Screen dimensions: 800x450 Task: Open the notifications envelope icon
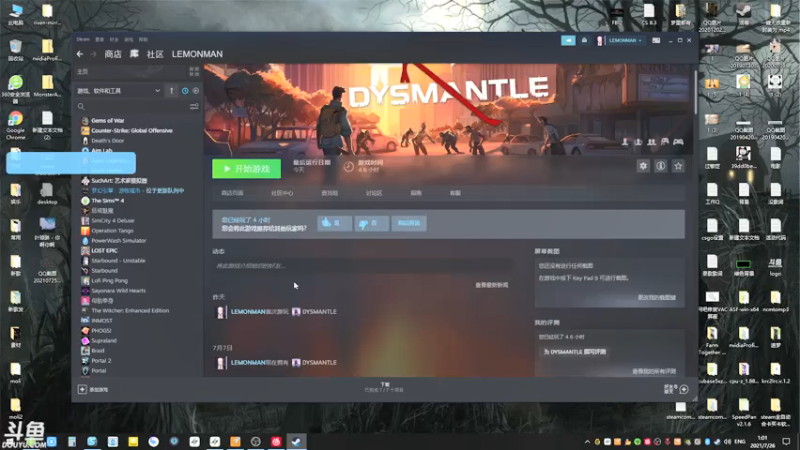(584, 40)
